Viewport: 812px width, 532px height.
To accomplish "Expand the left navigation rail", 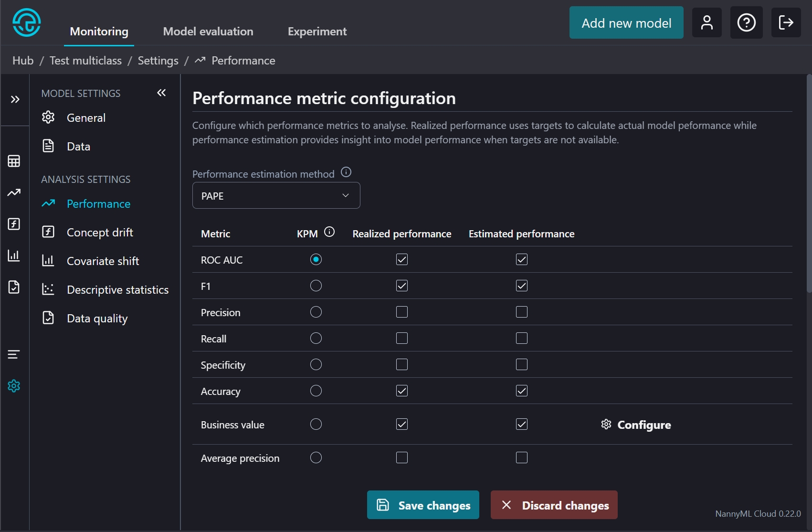I will [x=15, y=99].
